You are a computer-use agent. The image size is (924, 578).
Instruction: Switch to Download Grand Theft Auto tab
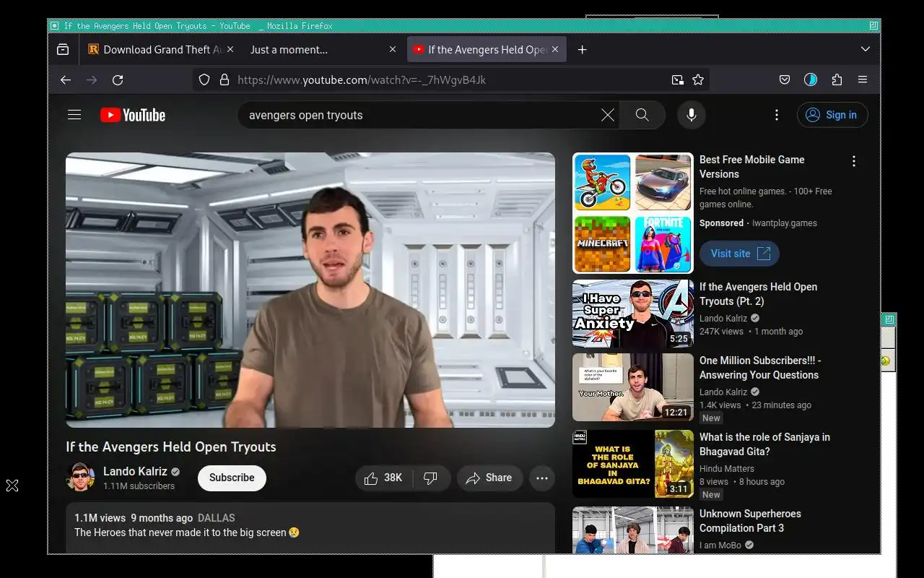tap(161, 49)
